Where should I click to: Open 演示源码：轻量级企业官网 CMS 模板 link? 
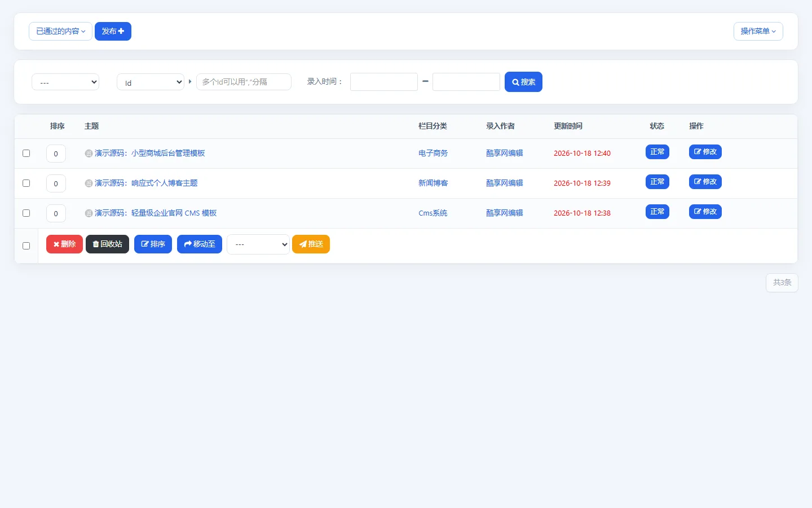coord(156,213)
